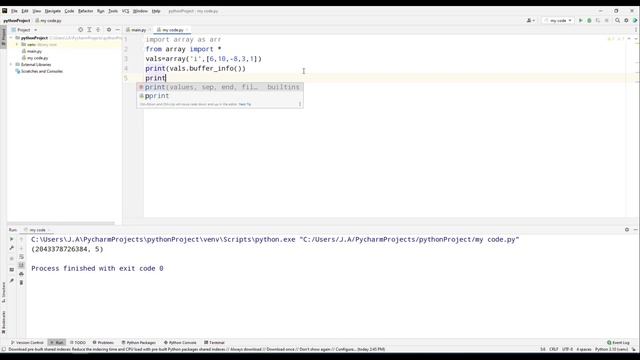640x360 pixels.
Task: Select the my code tab in Run panel
Action: [x=37, y=230]
